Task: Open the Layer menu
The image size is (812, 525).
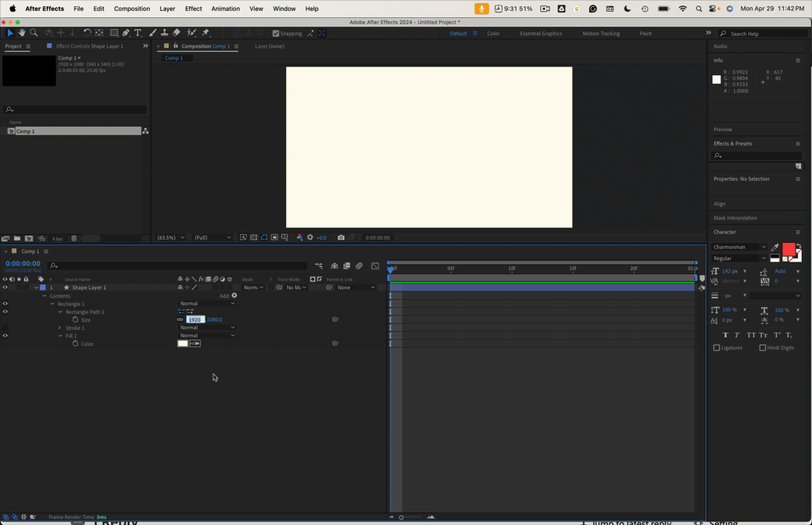Action: click(x=167, y=9)
